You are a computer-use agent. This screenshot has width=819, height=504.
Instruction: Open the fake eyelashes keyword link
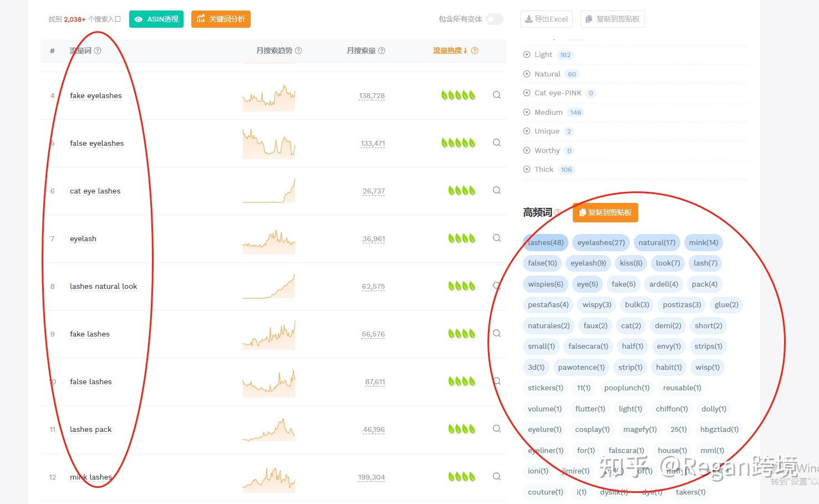tap(95, 95)
